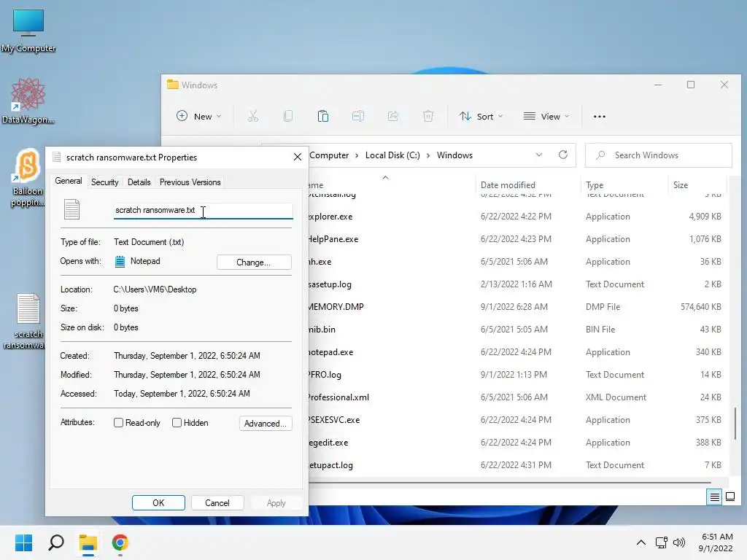Click file name field in Properties
Screen dimensions: 747x560
tap(203, 210)
